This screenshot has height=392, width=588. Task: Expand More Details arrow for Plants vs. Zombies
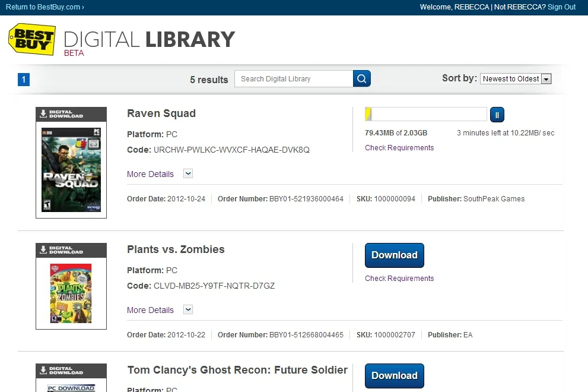coord(188,309)
